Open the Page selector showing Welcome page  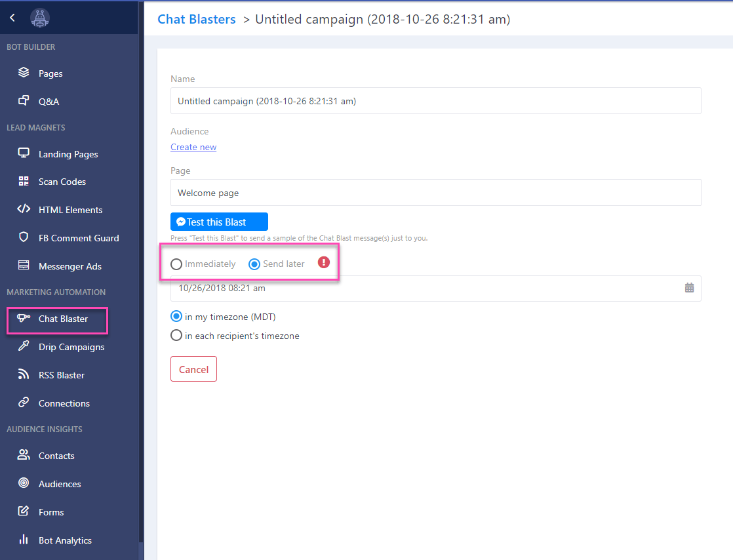pyautogui.click(x=436, y=193)
